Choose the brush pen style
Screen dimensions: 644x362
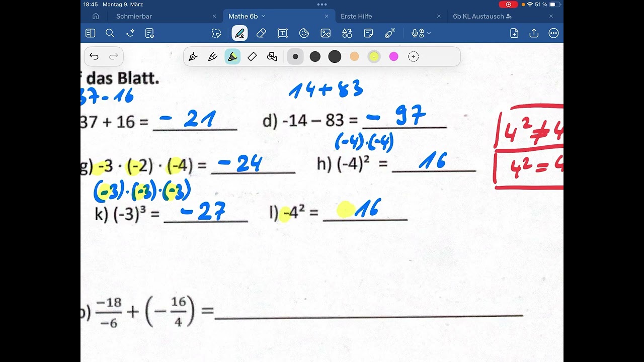(x=212, y=57)
